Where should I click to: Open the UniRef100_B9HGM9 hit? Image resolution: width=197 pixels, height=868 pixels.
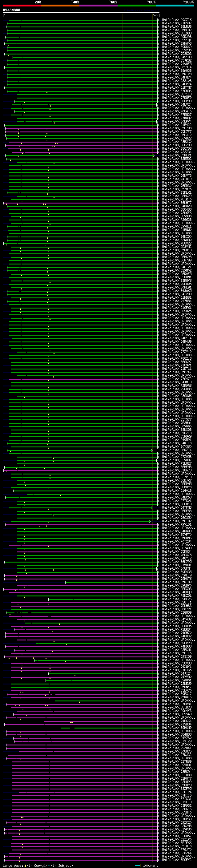tap(176, 728)
